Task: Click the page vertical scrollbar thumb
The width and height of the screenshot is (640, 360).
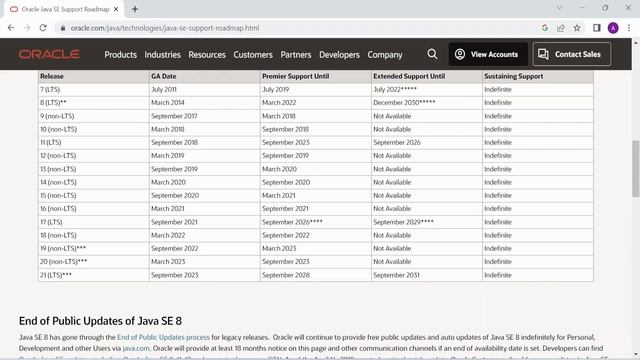Action: (x=636, y=169)
